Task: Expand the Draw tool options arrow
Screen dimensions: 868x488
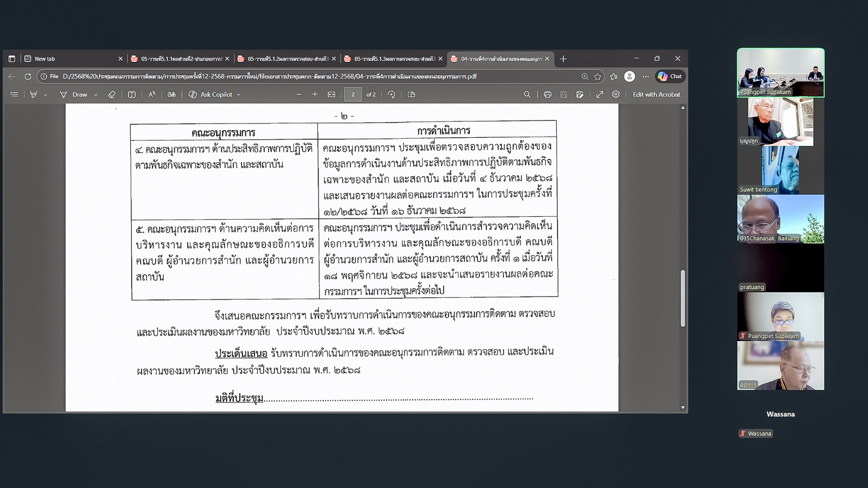Action: pos(96,95)
